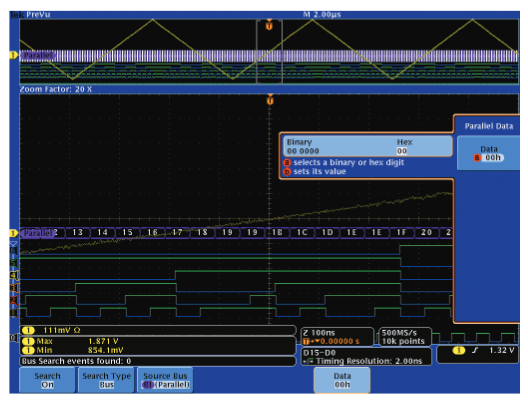Click the Tek logo
528x402 pixels.
point(17,14)
